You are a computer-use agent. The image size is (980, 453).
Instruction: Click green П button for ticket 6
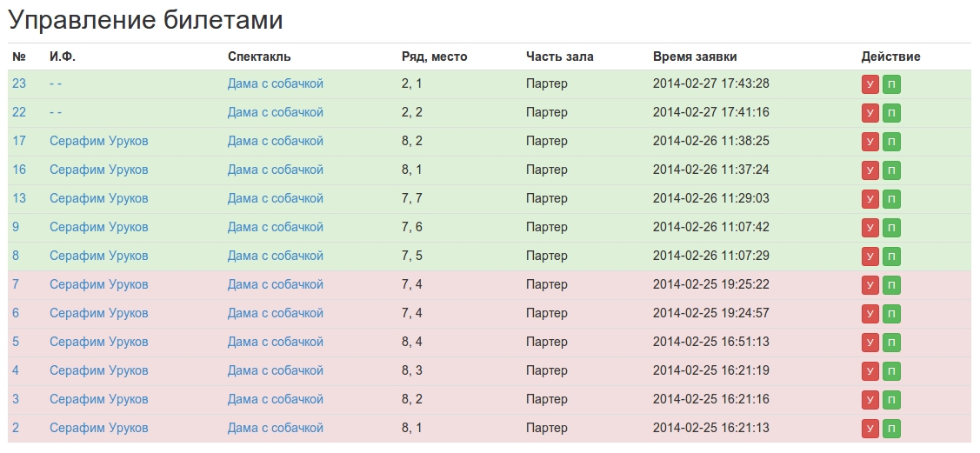tap(891, 315)
